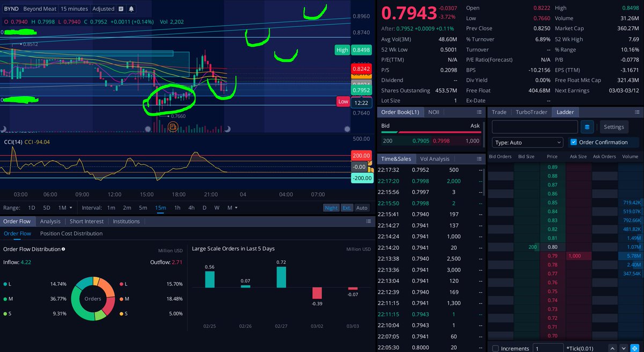Switch to the Time&Sales tab
Image resolution: width=644 pixels, height=352 pixels.
click(x=396, y=159)
